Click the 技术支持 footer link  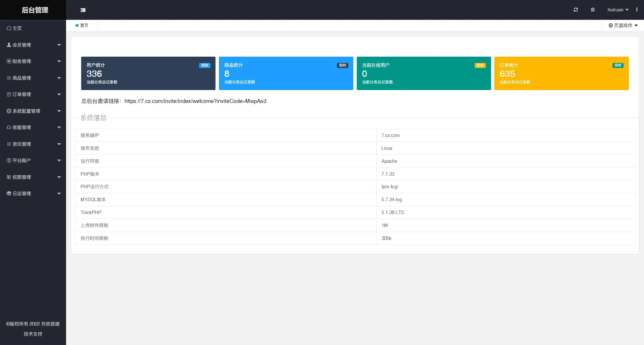(x=33, y=334)
